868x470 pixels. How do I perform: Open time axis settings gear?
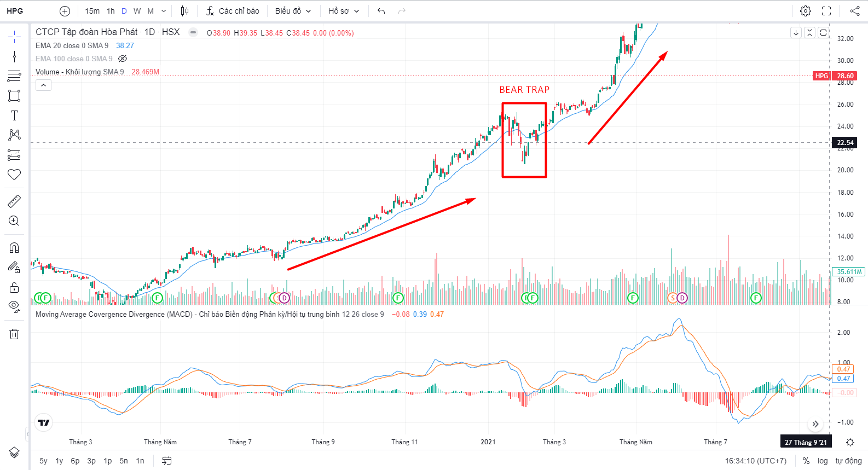tap(850, 442)
